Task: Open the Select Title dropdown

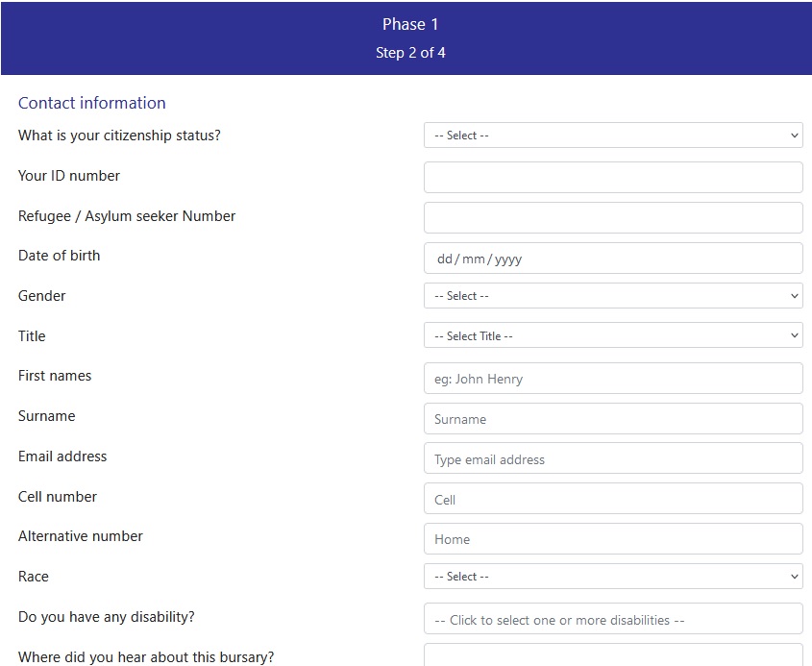Action: (612, 336)
